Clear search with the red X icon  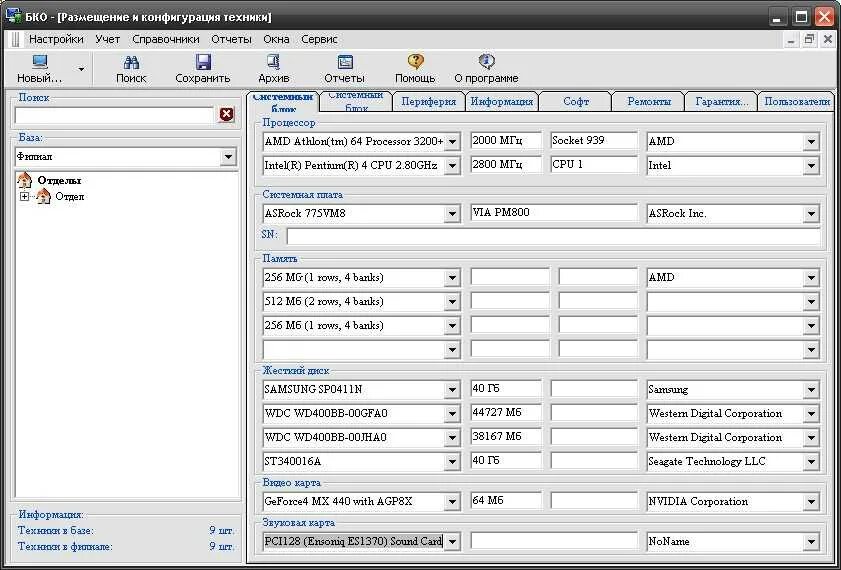coord(227,114)
